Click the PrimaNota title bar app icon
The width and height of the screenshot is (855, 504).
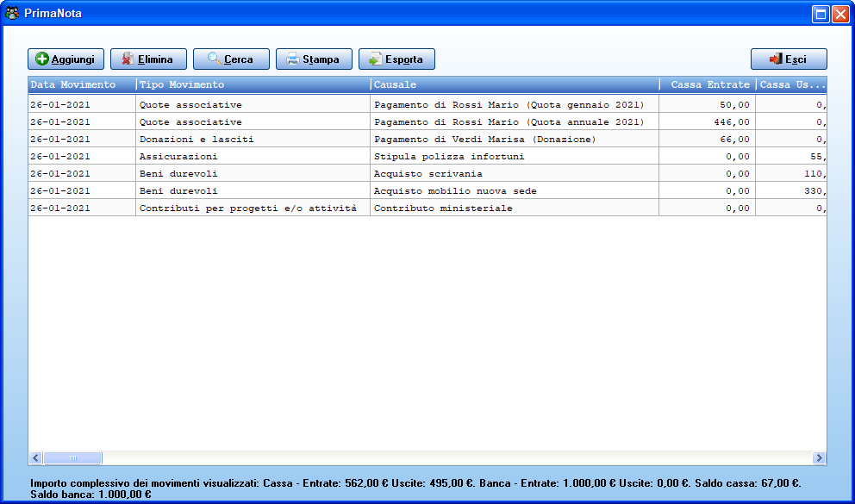(12, 13)
